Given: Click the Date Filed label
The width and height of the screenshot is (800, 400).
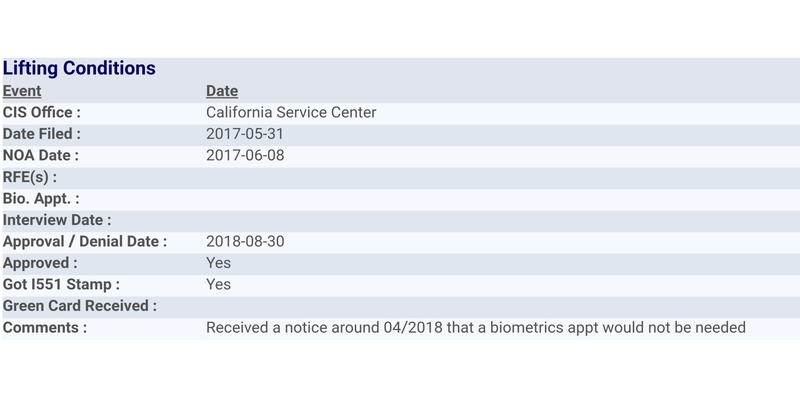Looking at the screenshot, I should pos(42,134).
